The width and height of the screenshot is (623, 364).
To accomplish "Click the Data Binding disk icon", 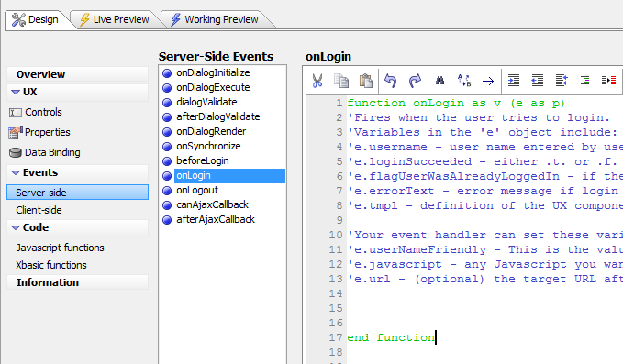I will click(x=15, y=153).
